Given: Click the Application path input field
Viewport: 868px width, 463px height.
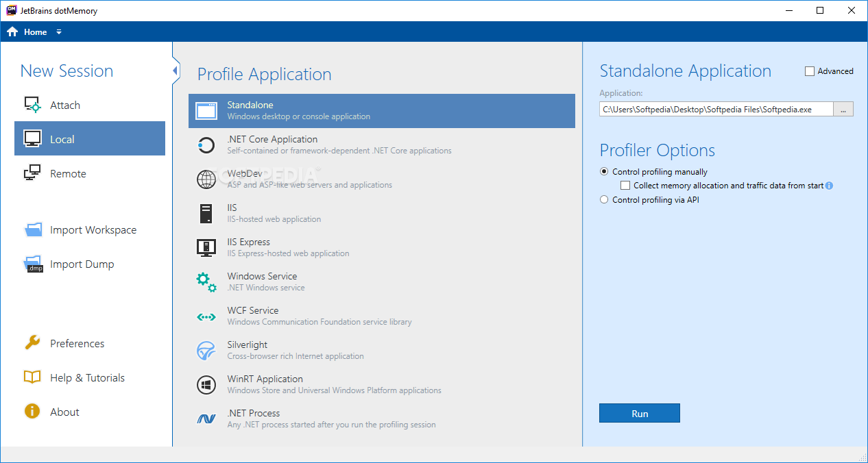Looking at the screenshot, I should coord(716,109).
